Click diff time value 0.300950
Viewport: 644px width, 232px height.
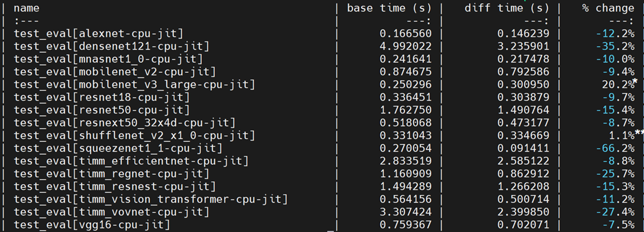(x=523, y=85)
